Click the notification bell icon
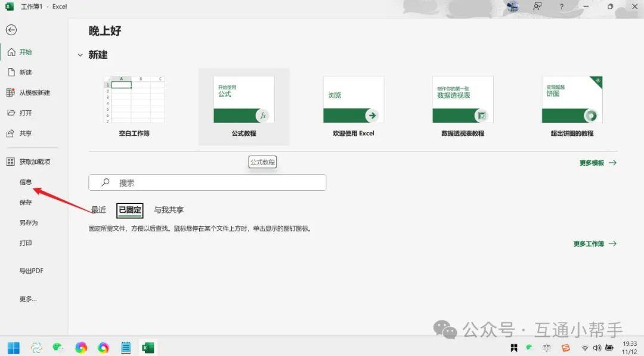644x356 pixels. (x=537, y=7)
